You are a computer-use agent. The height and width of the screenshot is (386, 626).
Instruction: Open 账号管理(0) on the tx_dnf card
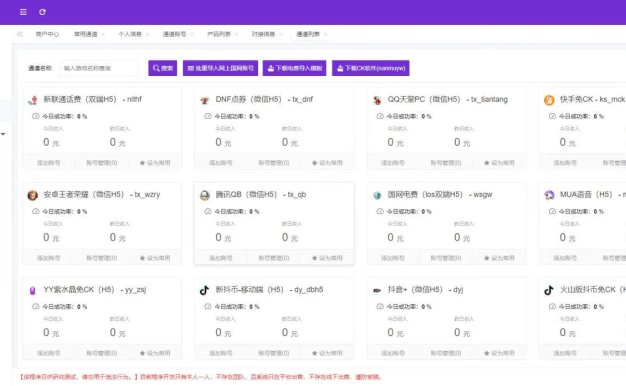(274, 163)
